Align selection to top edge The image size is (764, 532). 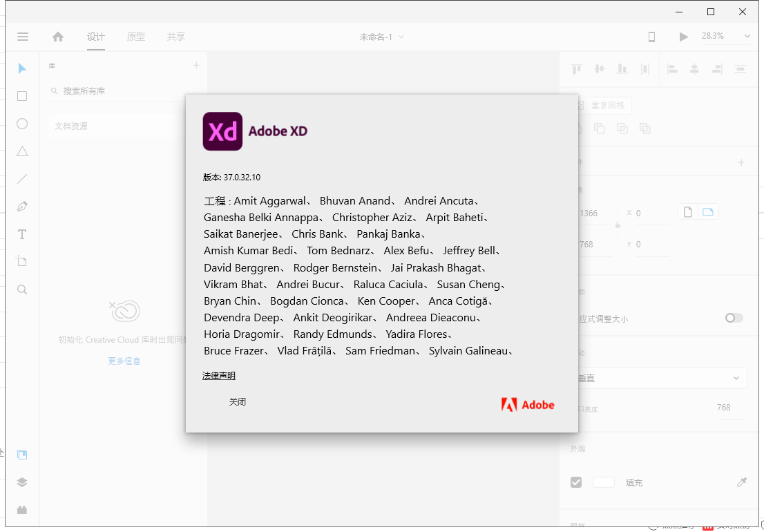click(x=576, y=68)
